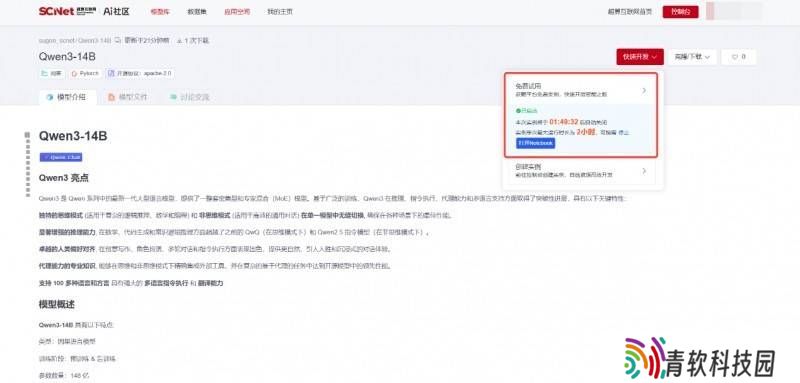Screen dimensions: 800x383
Task: Open the 应用空间 navigation item
Action: (237, 12)
